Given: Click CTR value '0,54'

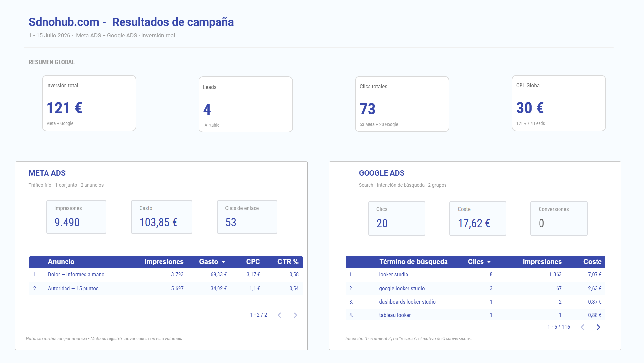Looking at the screenshot, I should click(x=294, y=288).
